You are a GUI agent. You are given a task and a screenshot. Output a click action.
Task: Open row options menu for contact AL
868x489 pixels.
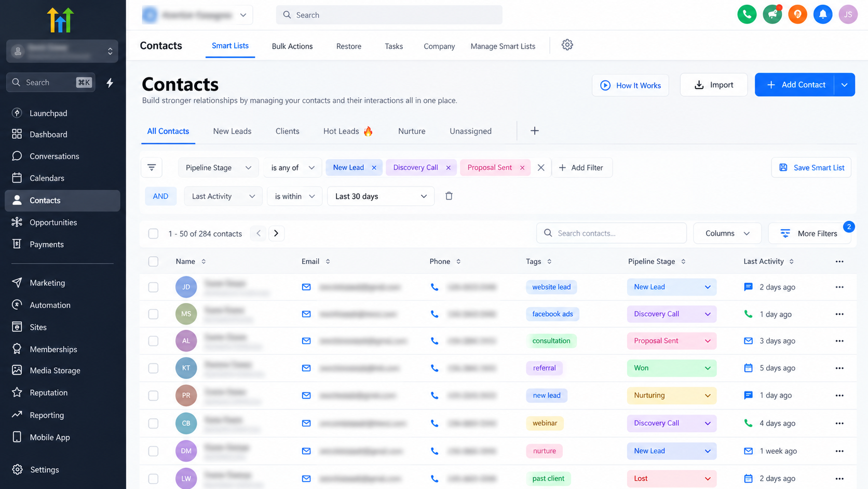point(839,341)
